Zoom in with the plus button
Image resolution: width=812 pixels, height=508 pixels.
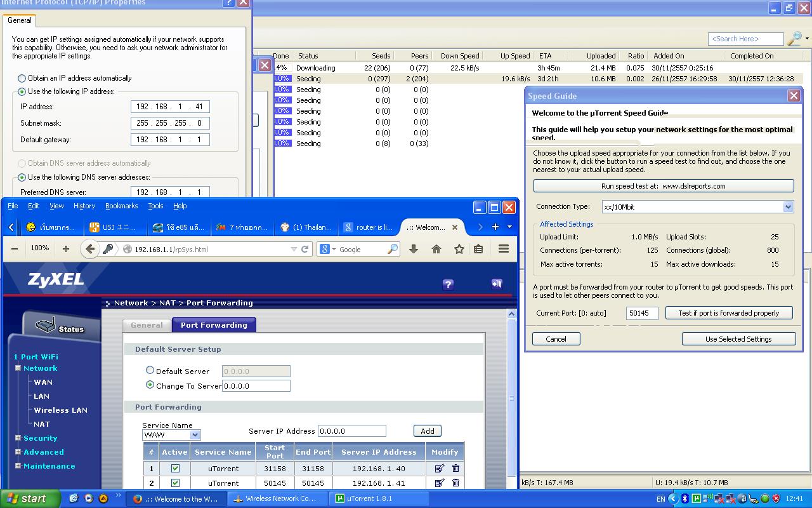pos(65,249)
